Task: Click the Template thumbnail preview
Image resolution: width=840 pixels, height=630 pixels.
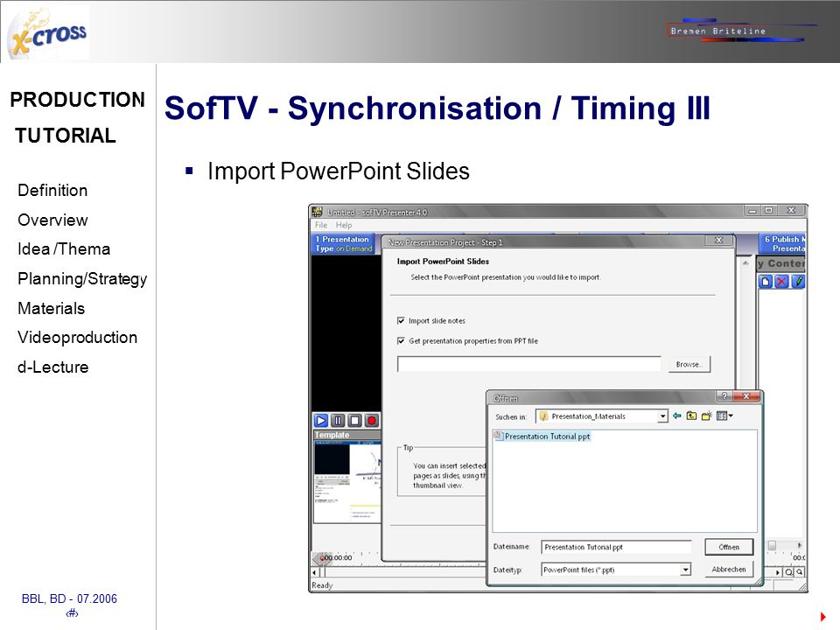Action: click(347, 481)
